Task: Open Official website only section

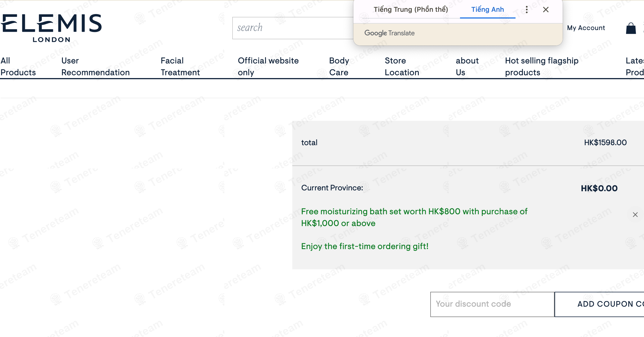Action: click(x=268, y=67)
